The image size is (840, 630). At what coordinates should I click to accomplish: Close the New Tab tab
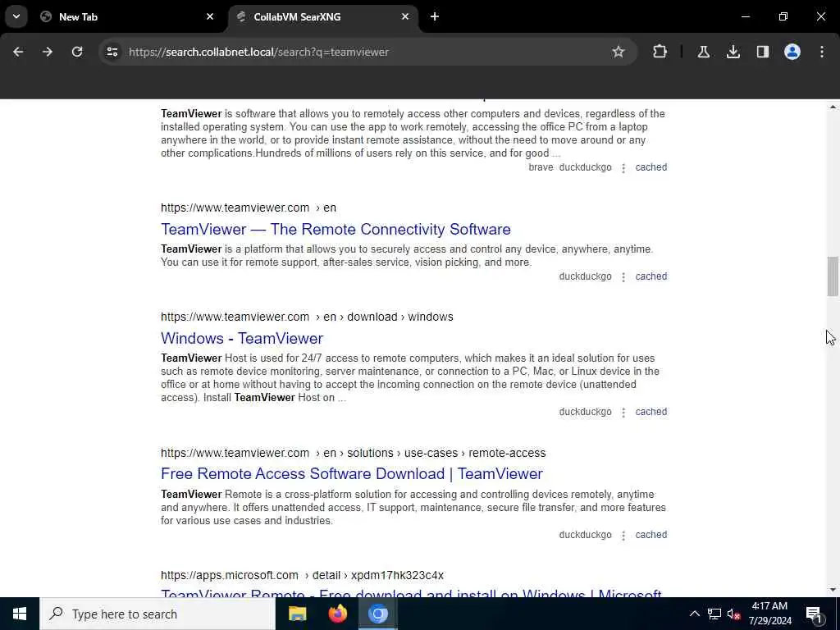[x=210, y=16]
